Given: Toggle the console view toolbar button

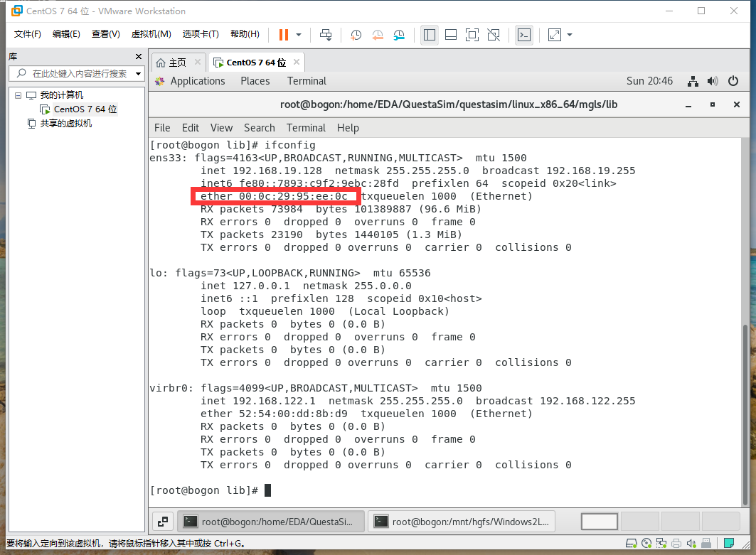Looking at the screenshot, I should [x=524, y=35].
